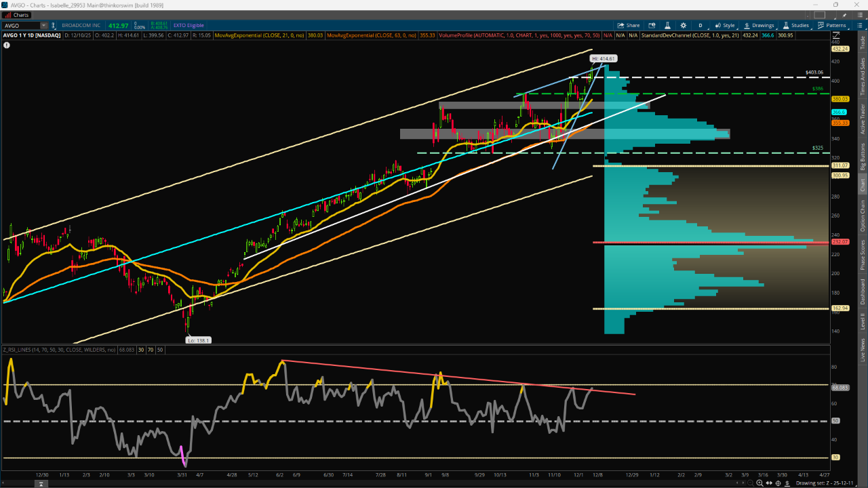Open the Drawing set selector
868x488 pixels.
829,483
